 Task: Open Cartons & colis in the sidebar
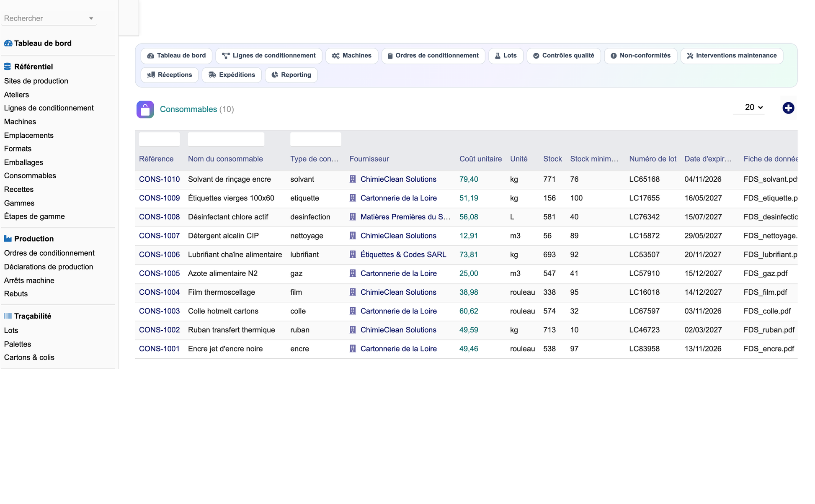point(29,357)
